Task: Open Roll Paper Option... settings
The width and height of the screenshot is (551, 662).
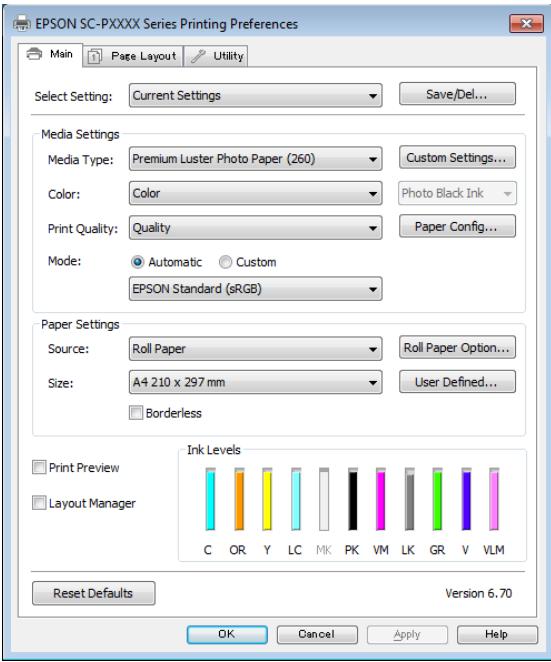Action: pyautogui.click(x=457, y=347)
